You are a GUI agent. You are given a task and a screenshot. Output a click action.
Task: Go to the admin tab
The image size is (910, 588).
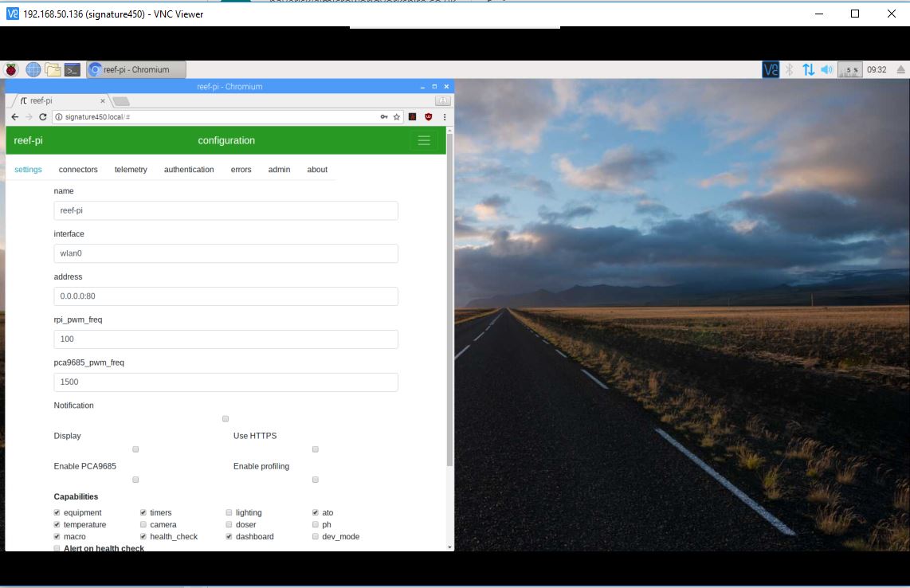point(279,170)
